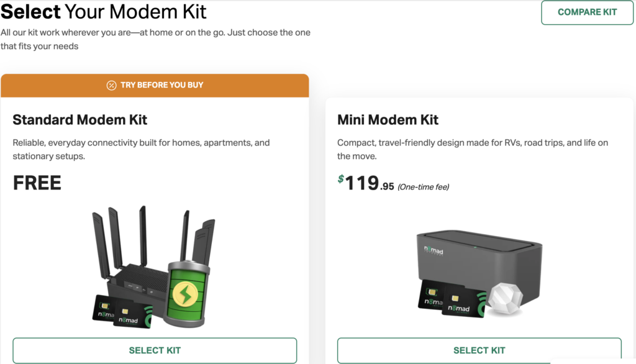Click the SIM cards beside the standard router
This screenshot has height=364, width=636.
tap(120, 311)
